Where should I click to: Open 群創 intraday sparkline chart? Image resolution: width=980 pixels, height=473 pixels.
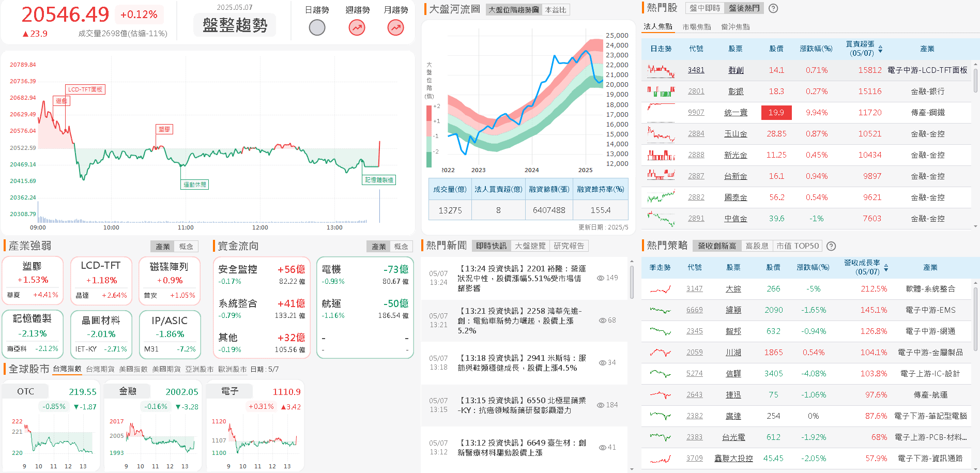(661, 70)
